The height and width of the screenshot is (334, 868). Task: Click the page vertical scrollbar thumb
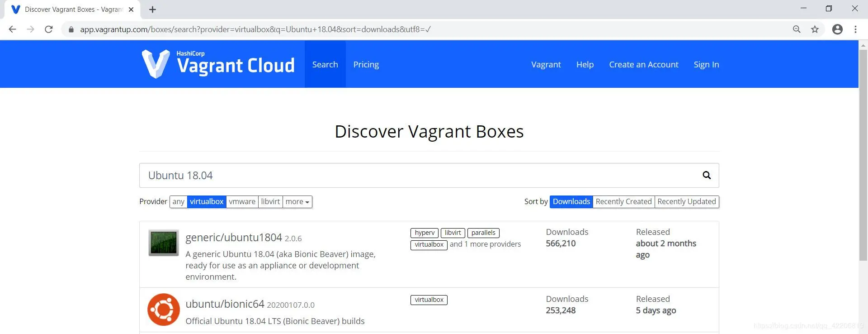click(x=863, y=155)
